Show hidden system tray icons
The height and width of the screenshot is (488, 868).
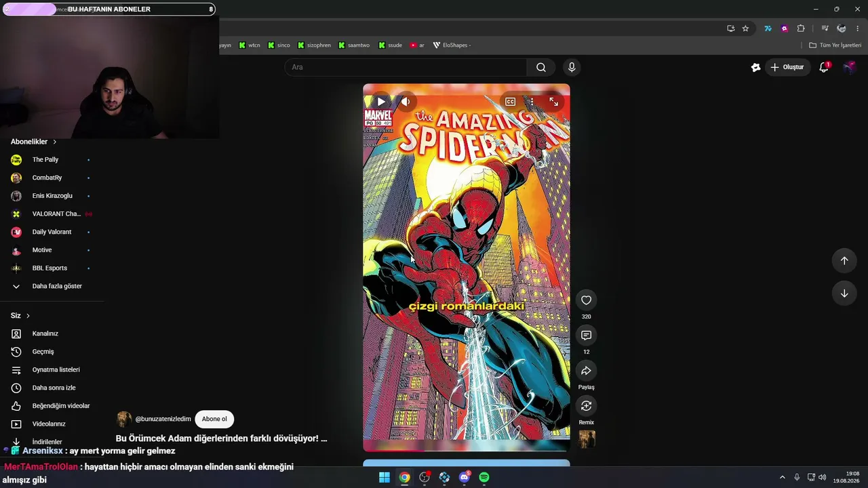782,477
